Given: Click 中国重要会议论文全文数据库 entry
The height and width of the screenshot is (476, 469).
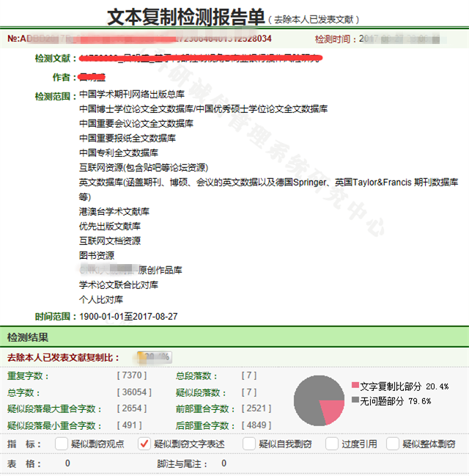Looking at the screenshot, I should (x=136, y=123).
